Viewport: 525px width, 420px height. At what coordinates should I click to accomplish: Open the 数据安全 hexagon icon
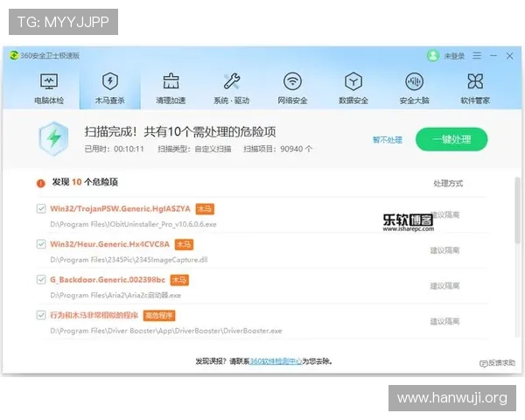[x=353, y=81]
